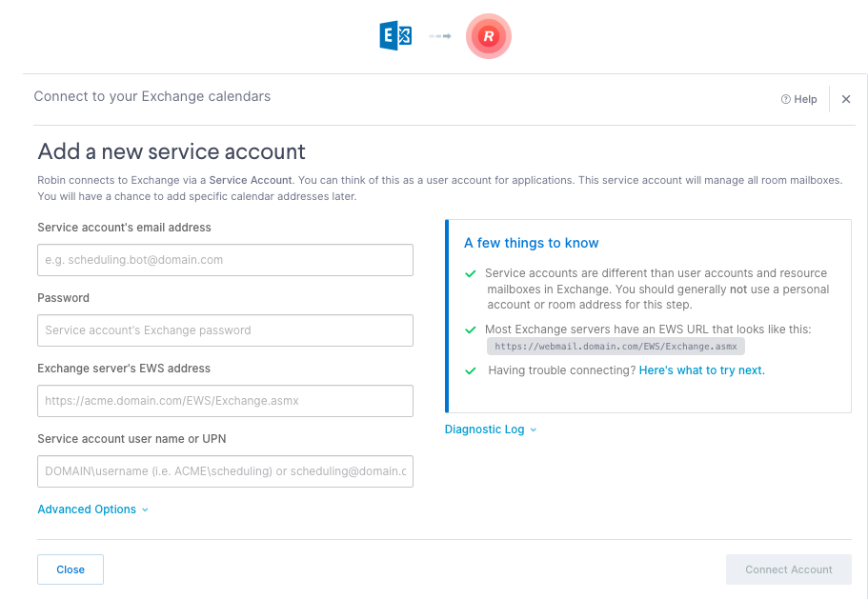868x599 pixels.
Task: Focus the service account email address field
Action: [x=225, y=260]
